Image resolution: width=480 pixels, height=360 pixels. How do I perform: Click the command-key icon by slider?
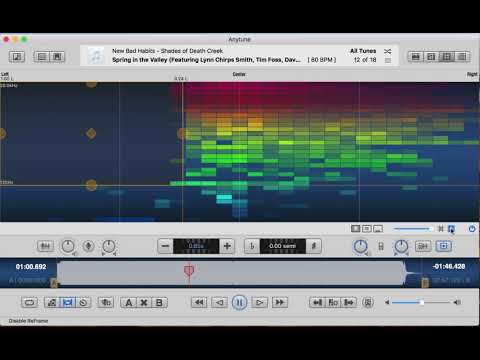pos(441,229)
